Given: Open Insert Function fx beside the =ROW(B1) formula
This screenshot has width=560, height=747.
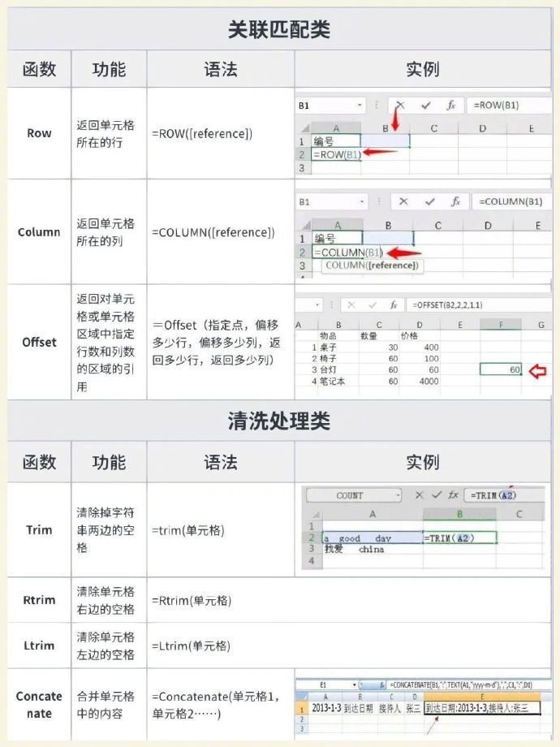Looking at the screenshot, I should [x=450, y=106].
